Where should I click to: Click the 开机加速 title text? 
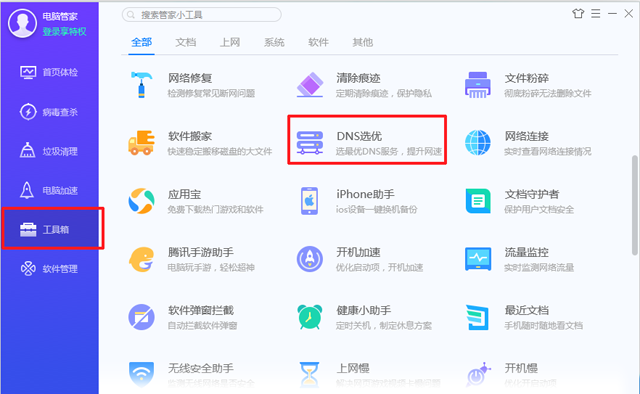[358, 252]
